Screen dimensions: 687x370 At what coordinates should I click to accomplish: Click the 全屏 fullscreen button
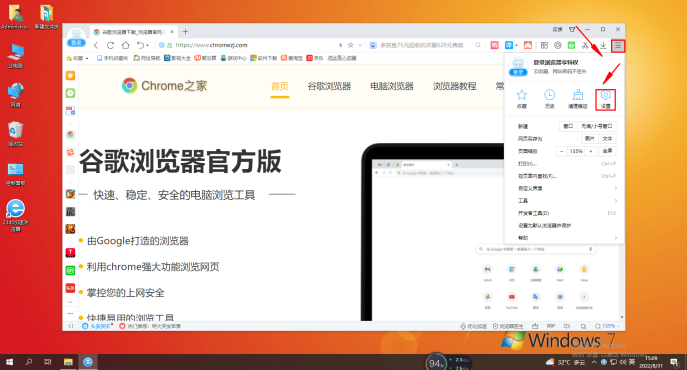coord(607,151)
